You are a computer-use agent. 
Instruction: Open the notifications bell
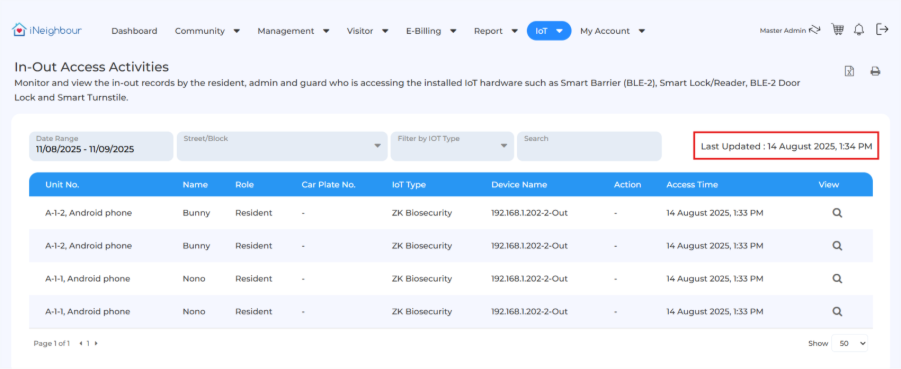point(859,30)
